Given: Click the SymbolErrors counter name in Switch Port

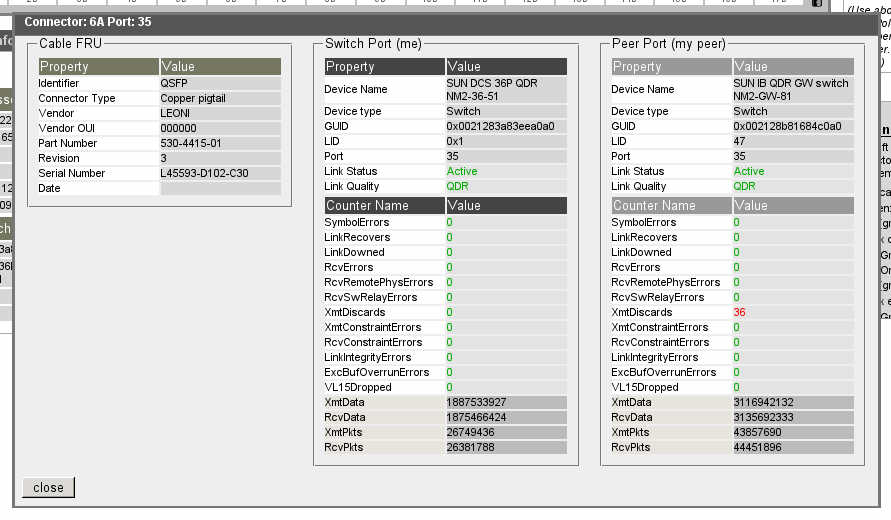Looking at the screenshot, I should pyautogui.click(x=357, y=222).
